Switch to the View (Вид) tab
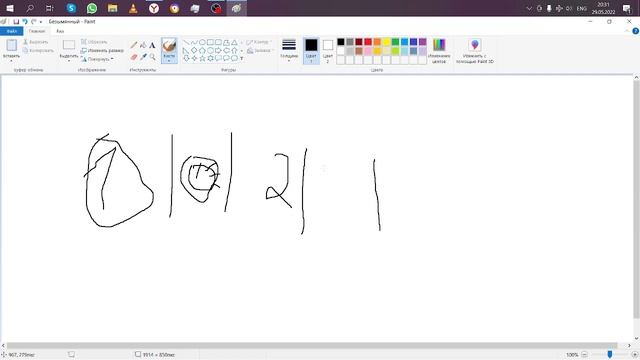Viewport: 640px width, 360px height. 60,31
